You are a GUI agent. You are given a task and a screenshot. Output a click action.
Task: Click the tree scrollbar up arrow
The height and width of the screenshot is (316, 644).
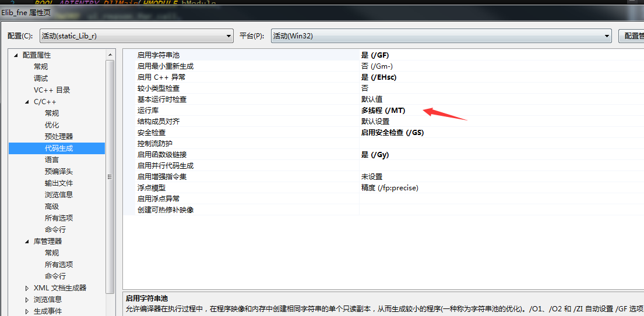point(110,55)
